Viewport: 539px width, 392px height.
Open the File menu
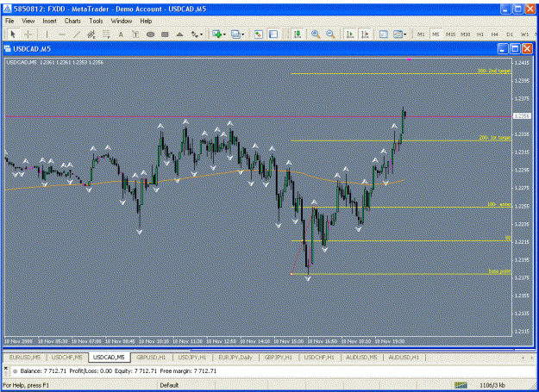[x=9, y=21]
